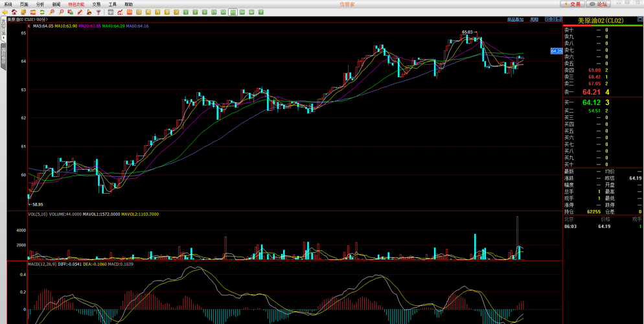Click the blue 64.25 price tag on axis
This screenshot has width=644, height=324.
pos(557,51)
